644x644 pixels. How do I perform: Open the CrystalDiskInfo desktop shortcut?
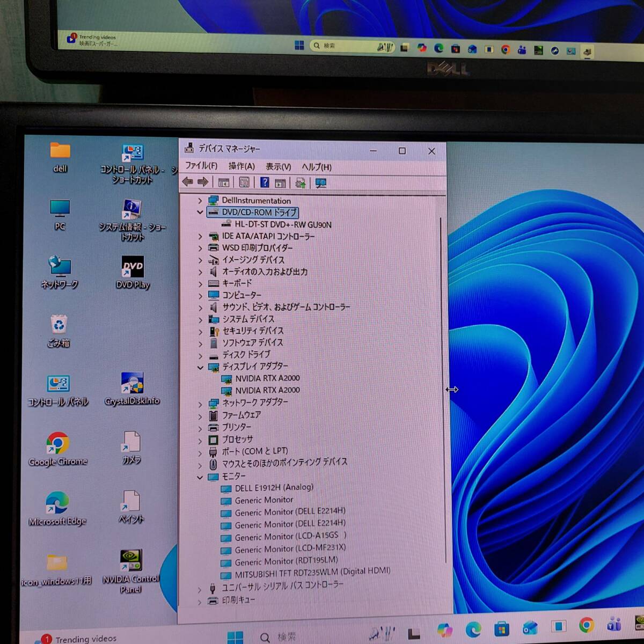(132, 390)
